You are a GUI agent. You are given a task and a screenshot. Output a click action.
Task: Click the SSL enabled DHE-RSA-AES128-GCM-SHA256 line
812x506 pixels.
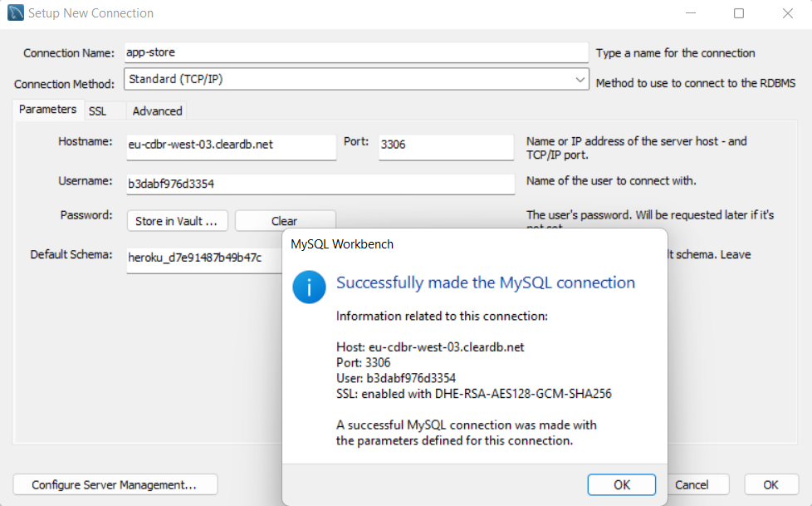474,394
